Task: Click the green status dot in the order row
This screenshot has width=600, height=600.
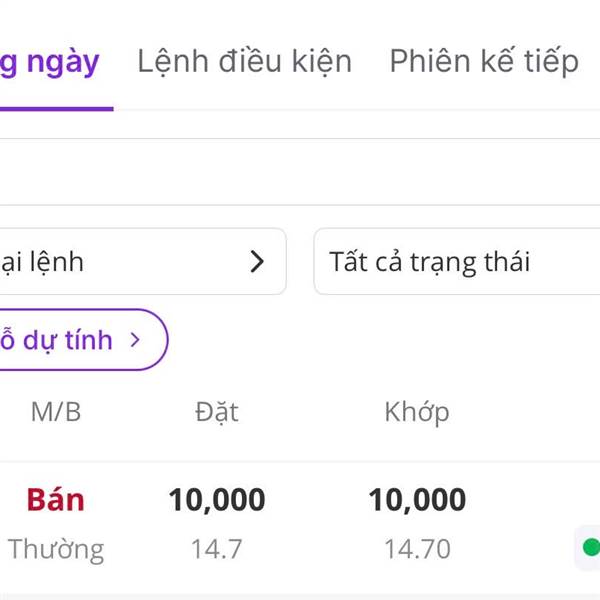Action: point(590,547)
